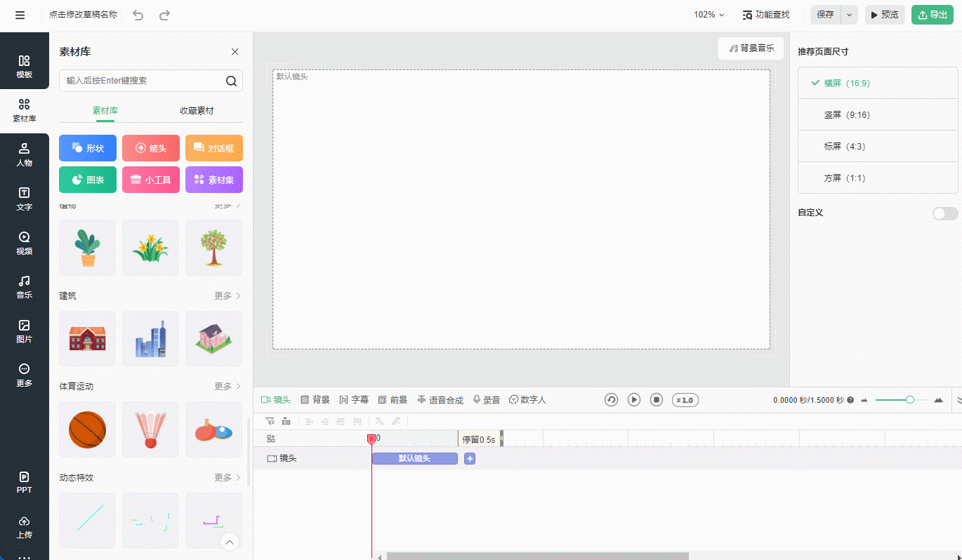The width and height of the screenshot is (962, 560).
Task: Select 方屏 (1:1) page size
Action: click(x=878, y=178)
